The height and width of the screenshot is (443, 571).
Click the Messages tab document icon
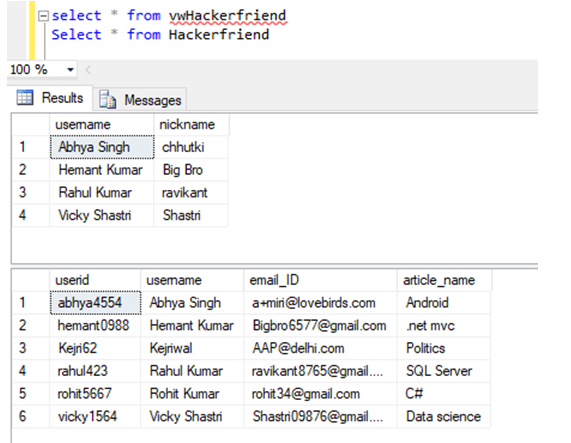pos(107,99)
